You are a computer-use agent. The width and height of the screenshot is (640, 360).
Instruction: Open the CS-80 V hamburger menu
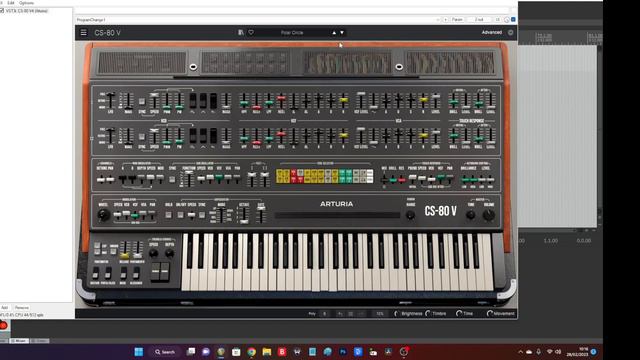(83, 33)
